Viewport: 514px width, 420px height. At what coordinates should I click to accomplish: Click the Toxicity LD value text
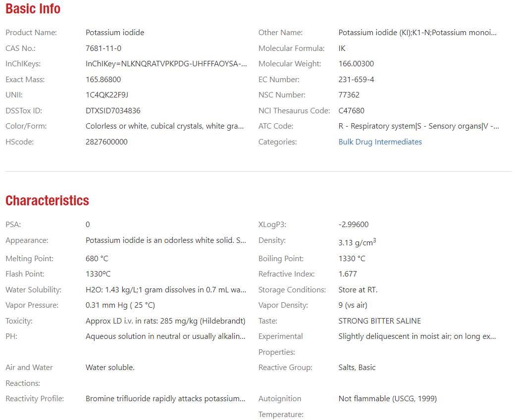(x=165, y=321)
